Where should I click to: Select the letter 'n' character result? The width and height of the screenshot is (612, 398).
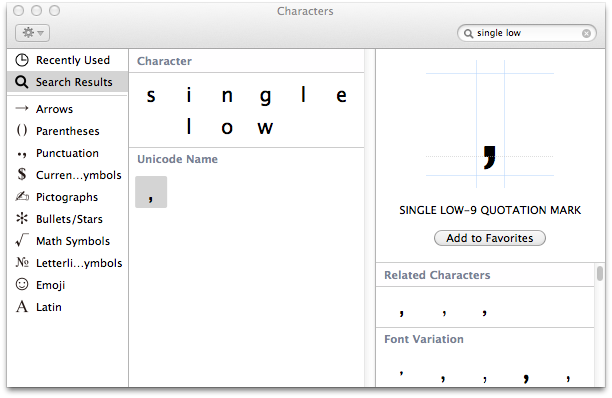227,96
